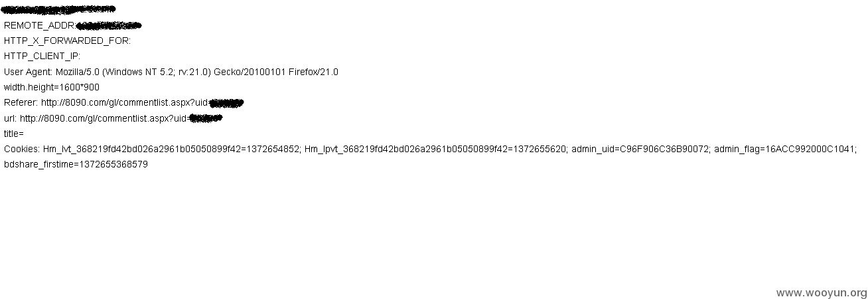The height and width of the screenshot is (299, 868).
Task: Click the HTTP_CLIENT_IP line
Action: click(42, 56)
